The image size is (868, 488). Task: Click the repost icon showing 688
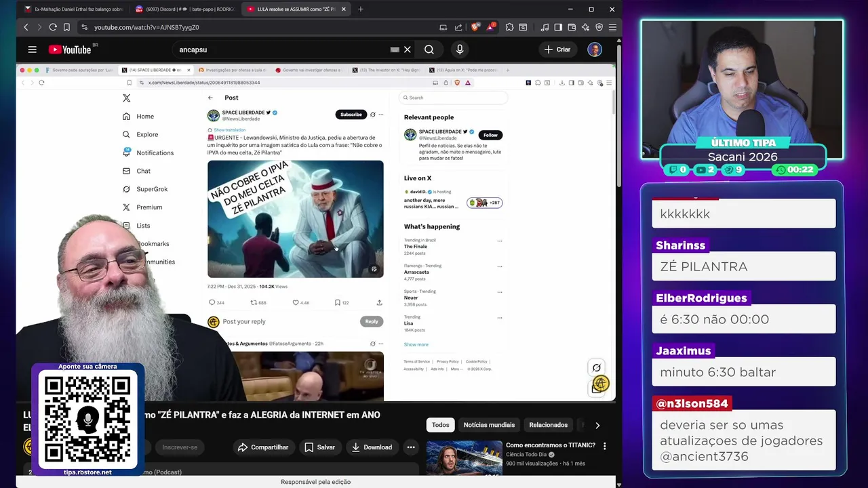(254, 302)
